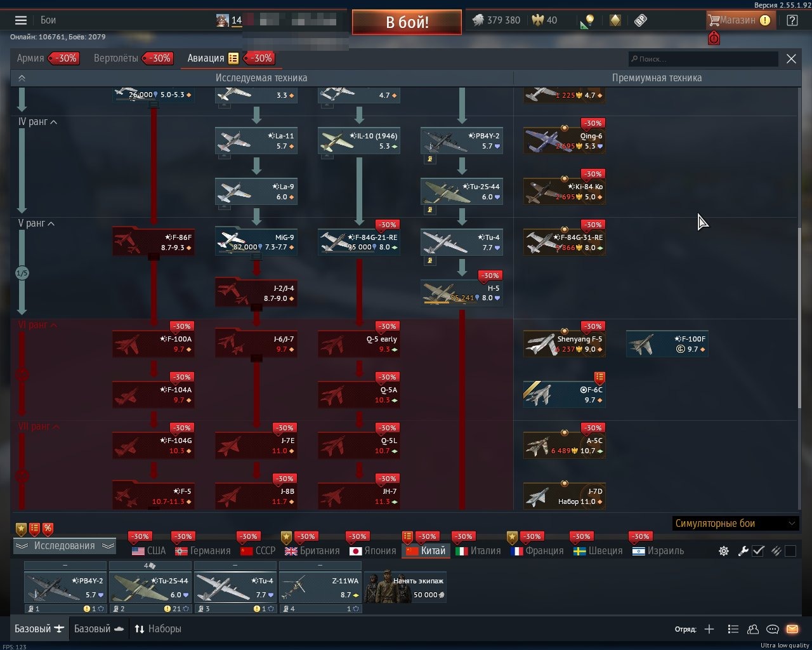Screen dimensions: 812x650
Task: Collapse the VI ранг section
Action: click(38, 325)
